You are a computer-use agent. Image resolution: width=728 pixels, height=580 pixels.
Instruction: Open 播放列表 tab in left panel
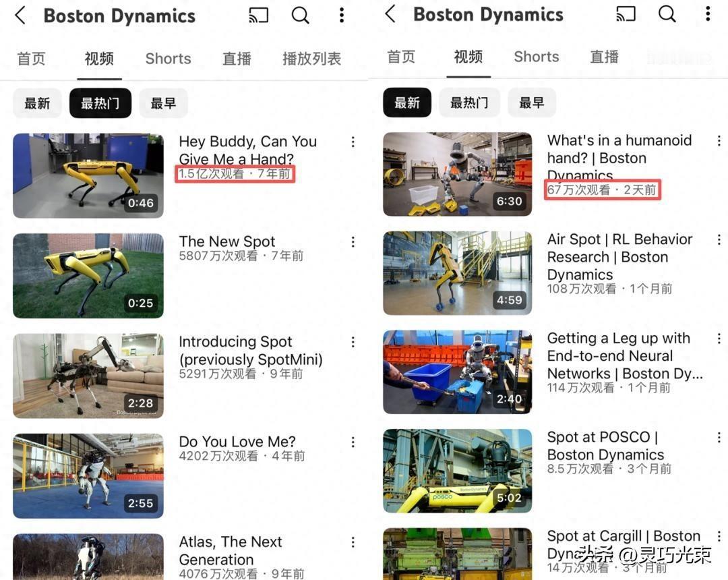click(311, 59)
